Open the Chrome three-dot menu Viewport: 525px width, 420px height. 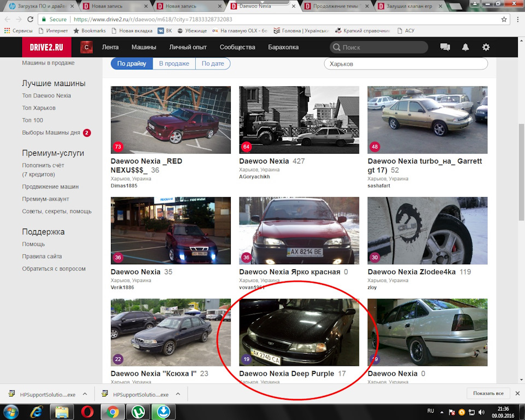pyautogui.click(x=518, y=20)
